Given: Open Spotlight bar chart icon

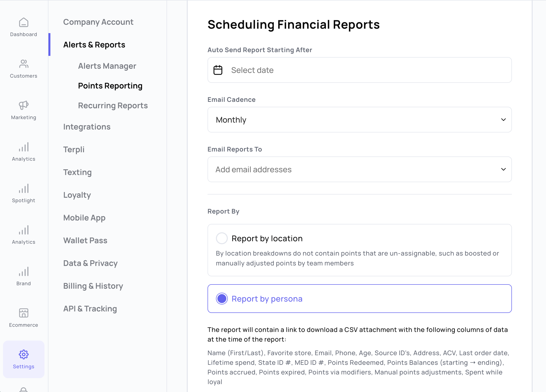Looking at the screenshot, I should point(24,189).
